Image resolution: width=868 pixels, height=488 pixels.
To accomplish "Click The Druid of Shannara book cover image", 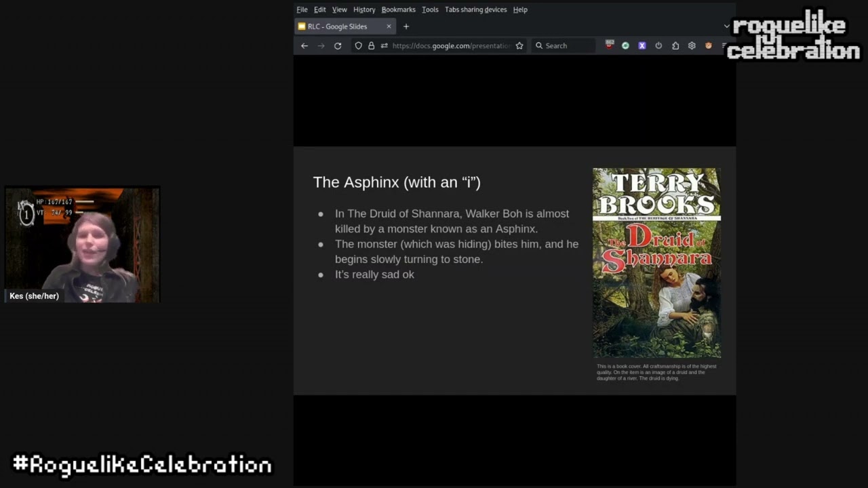I will point(656,263).
